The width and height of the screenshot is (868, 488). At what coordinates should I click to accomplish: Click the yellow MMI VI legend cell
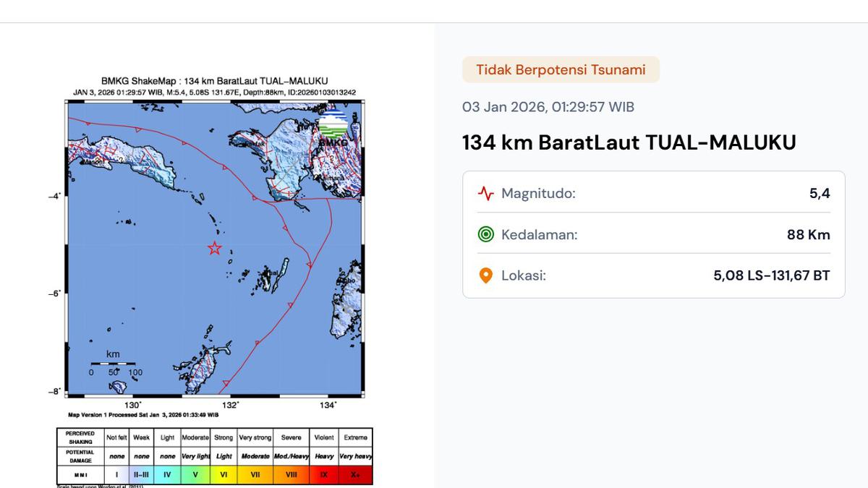click(224, 475)
